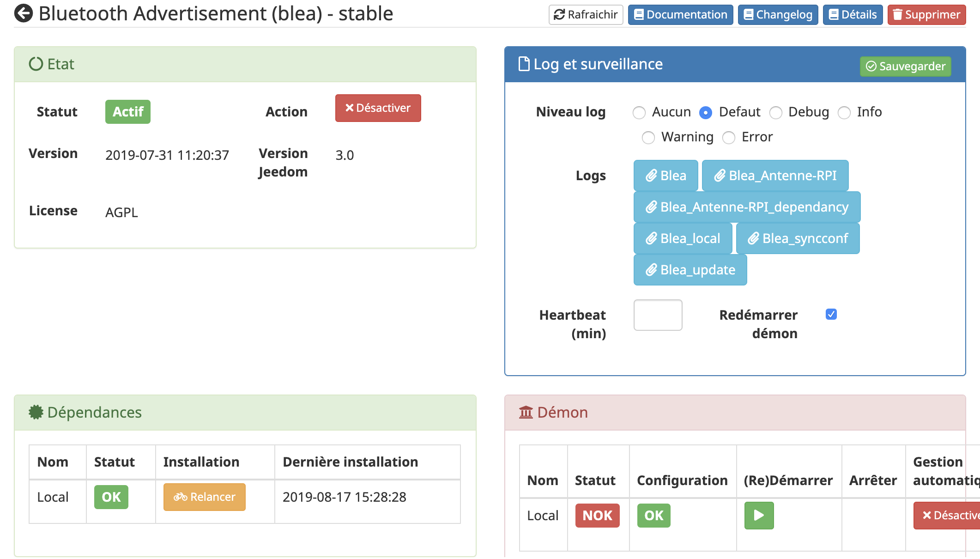The image size is (980, 559).
Task: Click the green play button to start the daemon
Action: [x=759, y=516]
